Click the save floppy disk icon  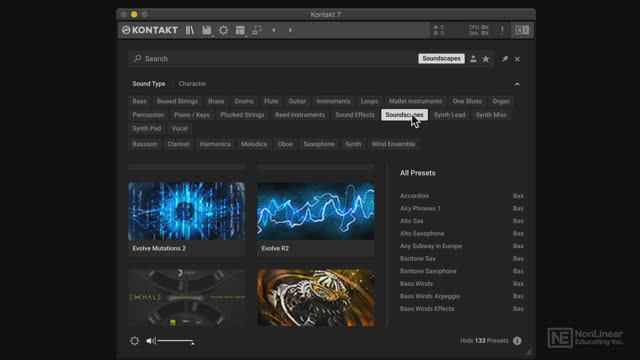click(207, 30)
